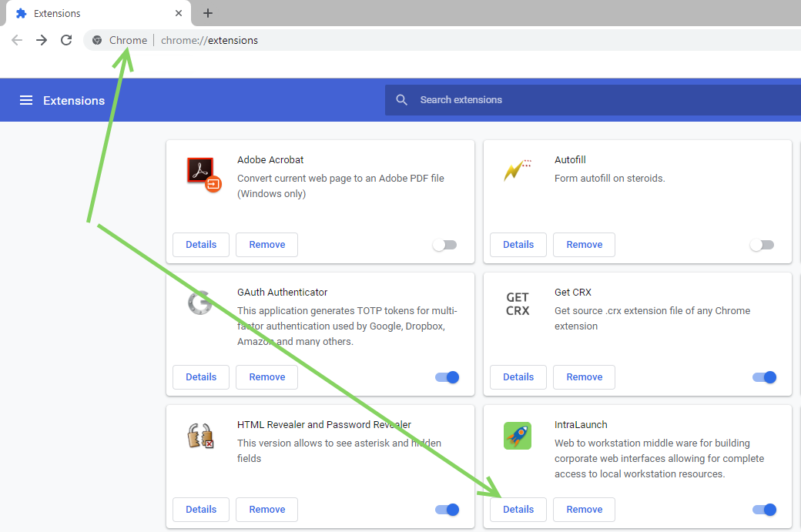
Task: Disable the Get CRX extension
Action: pos(764,377)
